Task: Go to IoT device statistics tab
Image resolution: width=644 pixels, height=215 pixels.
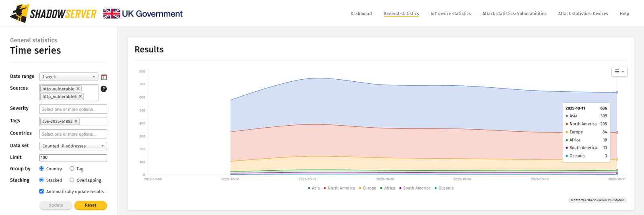Action: click(450, 14)
